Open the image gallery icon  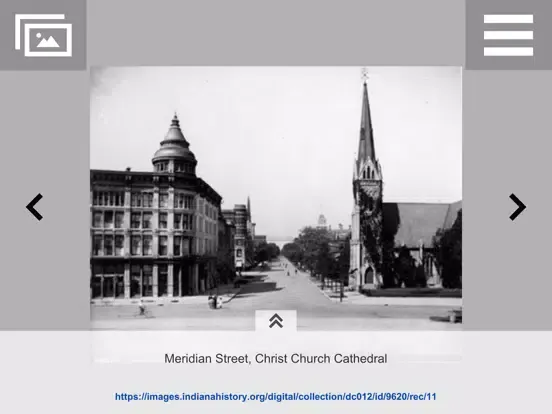click(x=43, y=35)
